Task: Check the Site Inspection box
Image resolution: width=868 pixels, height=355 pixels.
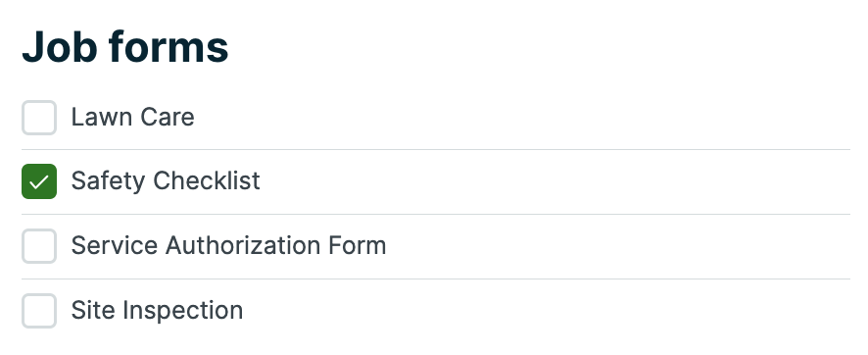Action: (39, 311)
